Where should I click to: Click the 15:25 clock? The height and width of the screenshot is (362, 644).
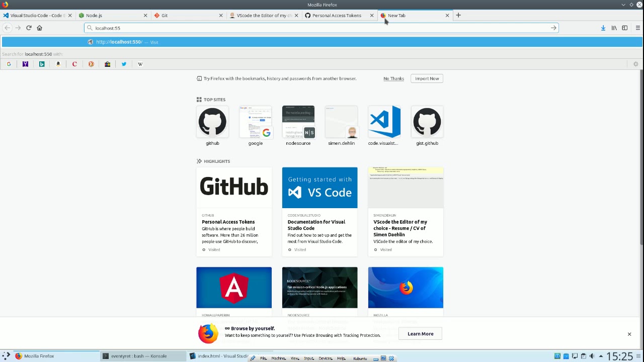point(619,356)
